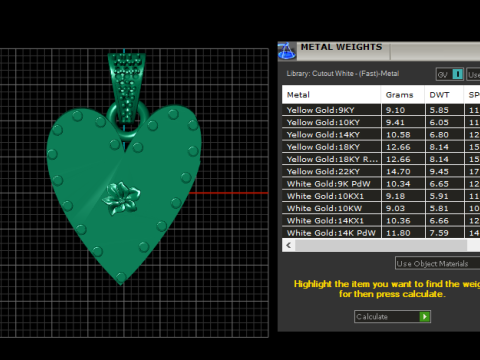Click the 5.85 DWT value

439,110
